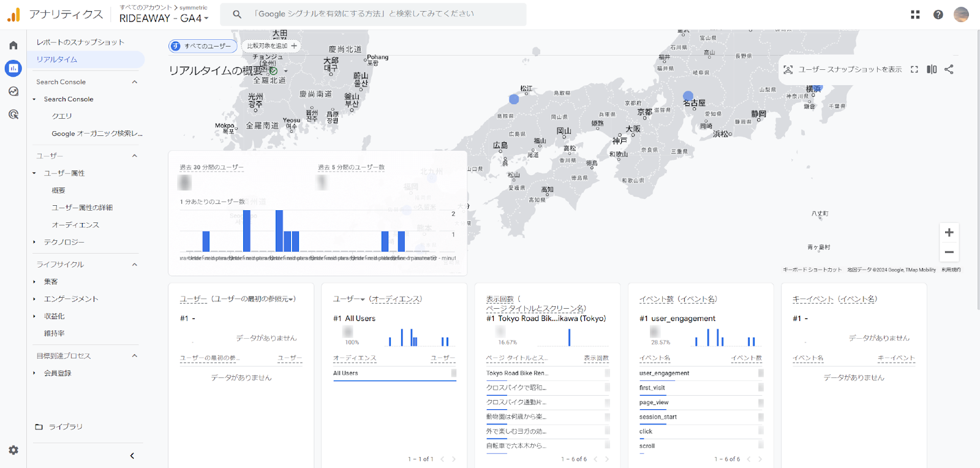Viewport: 980px width, 468px height.
Task: Collapse the ライフサイクル section
Action: point(135,265)
